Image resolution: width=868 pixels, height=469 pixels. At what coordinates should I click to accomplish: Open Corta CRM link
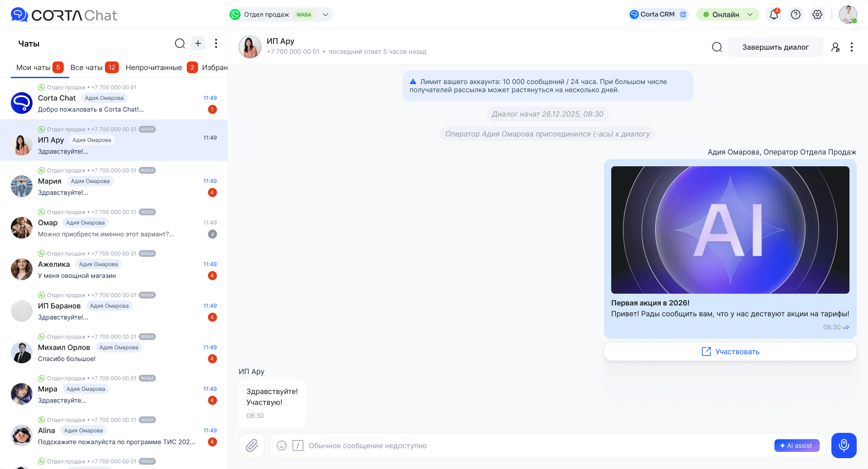tap(658, 14)
